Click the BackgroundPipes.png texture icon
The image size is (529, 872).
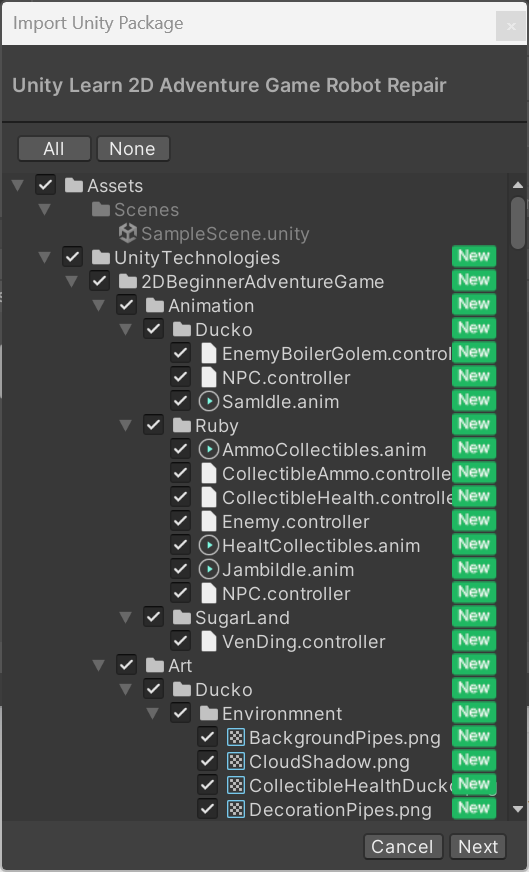point(236,737)
